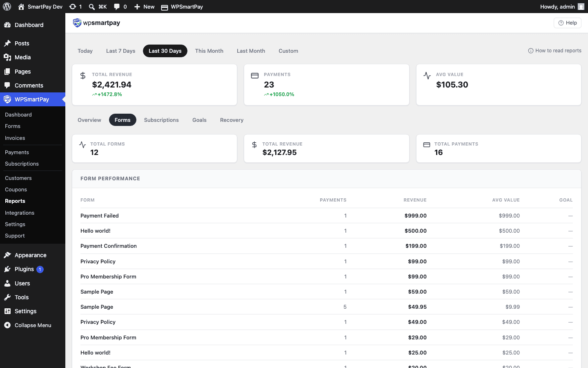Open the Subscriptions report tab
Screen dimensions: 588x368
pos(161,120)
